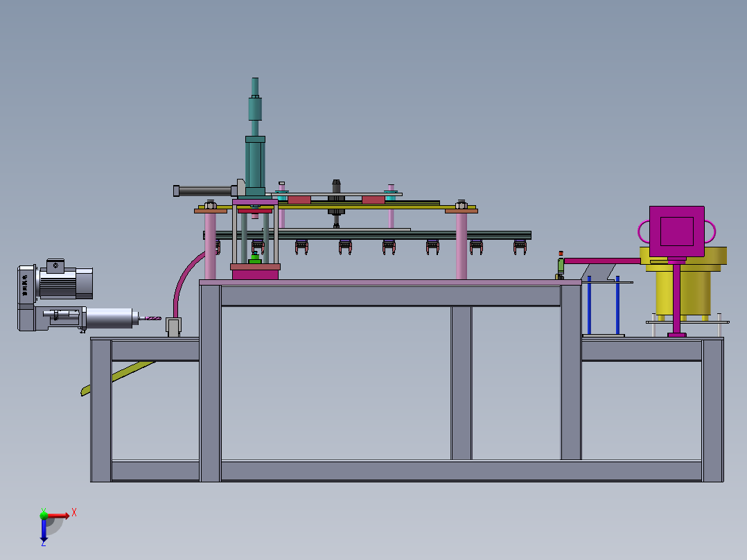Select the right blue vertical rod
The width and height of the screenshot is (747, 560).
(x=618, y=305)
